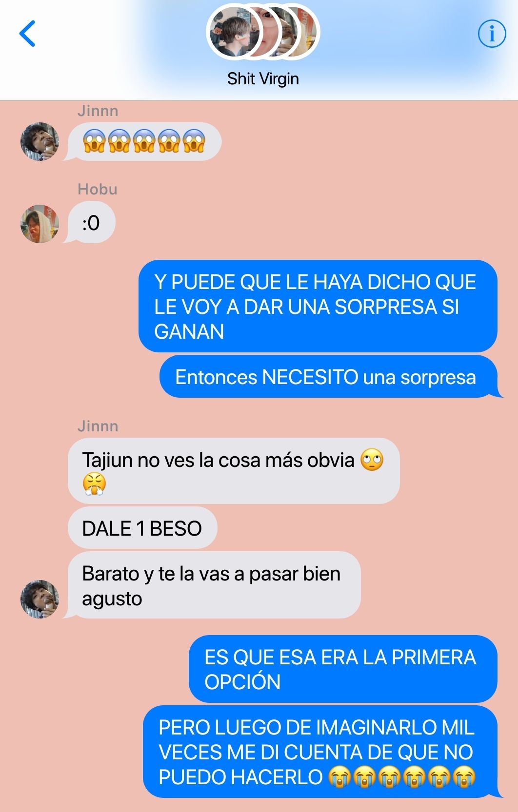Screen dimensions: 518x812
Task: Tap Jinnn's avatar beside the screaming emojis
Action: tap(40, 141)
